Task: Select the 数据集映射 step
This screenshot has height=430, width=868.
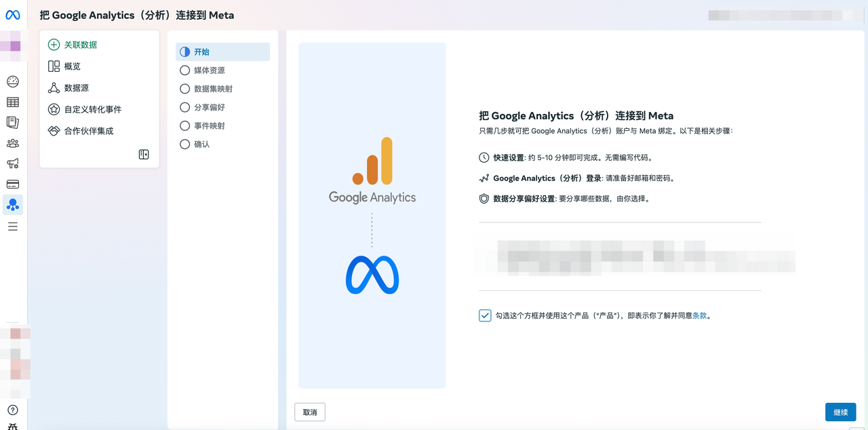Action: point(213,89)
